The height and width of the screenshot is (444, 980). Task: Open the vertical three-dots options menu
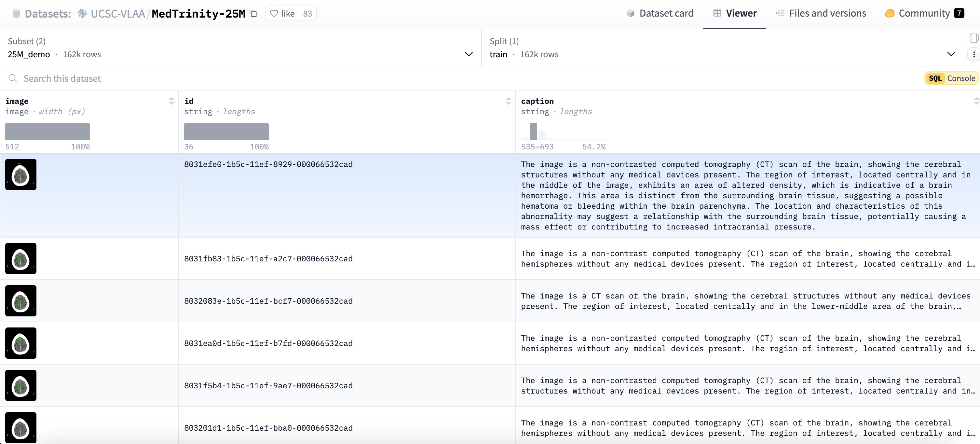point(973,54)
